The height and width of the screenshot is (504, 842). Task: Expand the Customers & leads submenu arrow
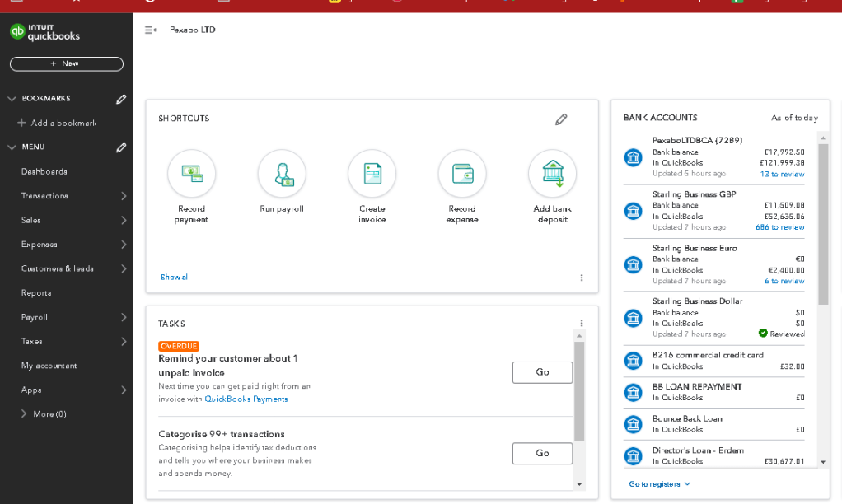(x=124, y=268)
